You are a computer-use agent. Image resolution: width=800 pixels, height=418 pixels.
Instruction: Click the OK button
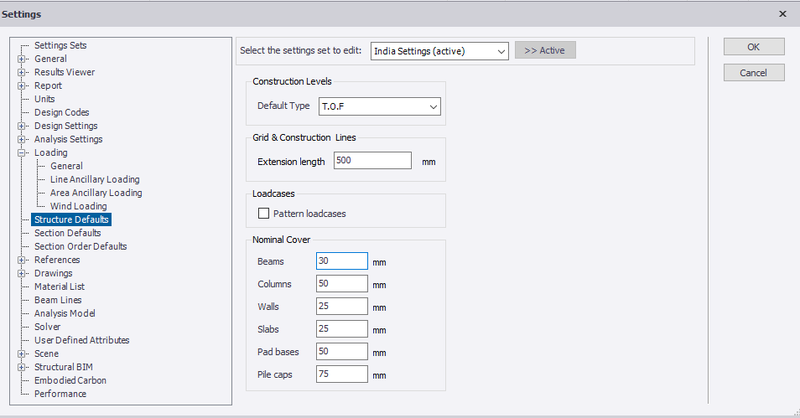tap(754, 47)
